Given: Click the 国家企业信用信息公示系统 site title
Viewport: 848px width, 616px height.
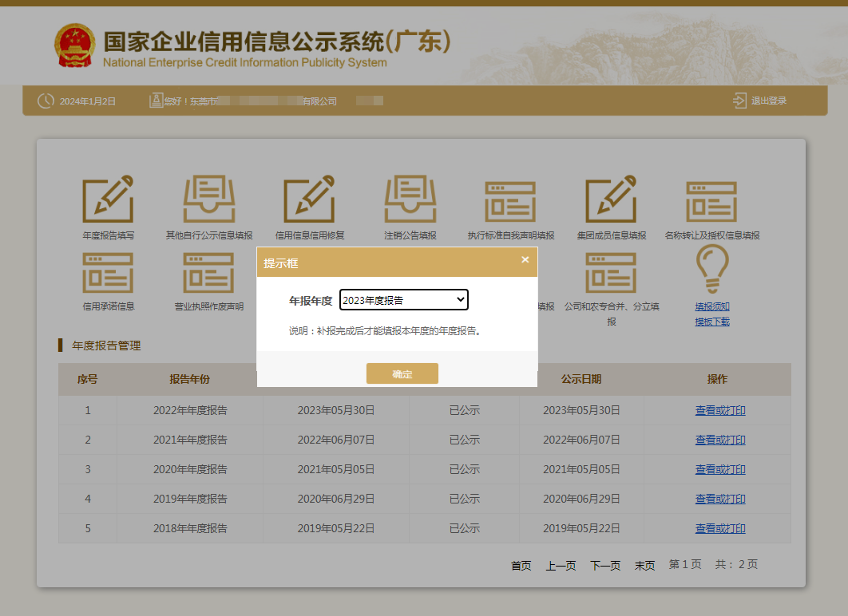Looking at the screenshot, I should coord(277,42).
